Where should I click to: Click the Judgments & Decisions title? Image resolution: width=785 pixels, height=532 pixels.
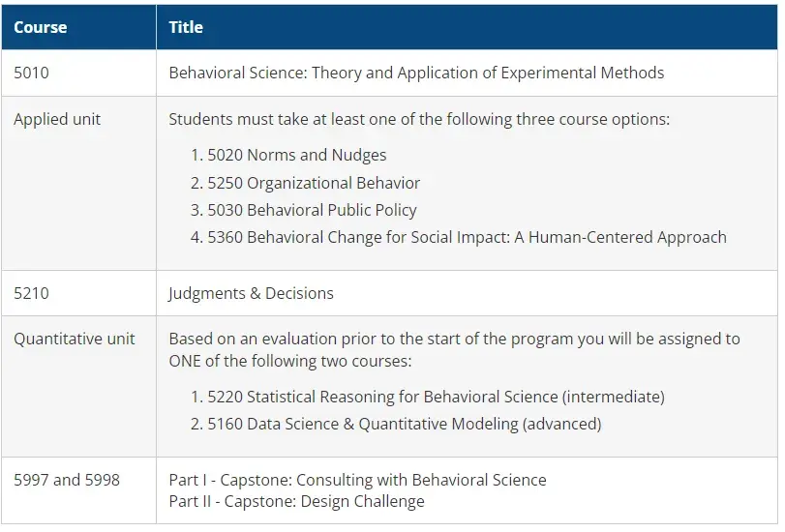tap(251, 293)
